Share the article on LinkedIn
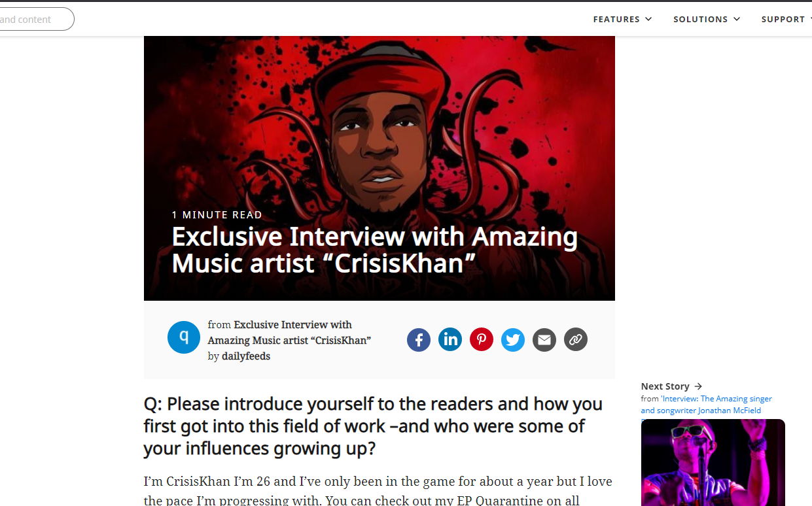Viewport: 812px width, 506px height. [x=450, y=340]
